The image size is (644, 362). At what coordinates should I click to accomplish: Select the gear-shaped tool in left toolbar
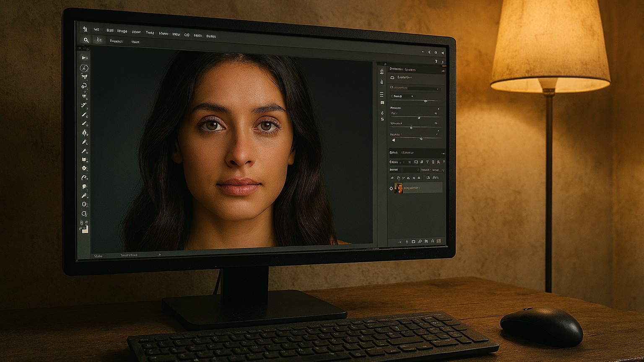[84, 168]
